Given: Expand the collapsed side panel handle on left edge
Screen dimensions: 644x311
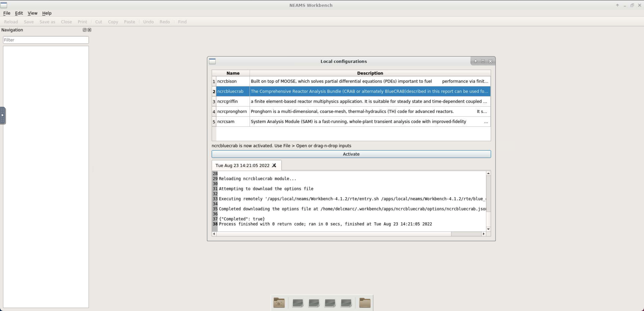Looking at the screenshot, I should pos(3,115).
